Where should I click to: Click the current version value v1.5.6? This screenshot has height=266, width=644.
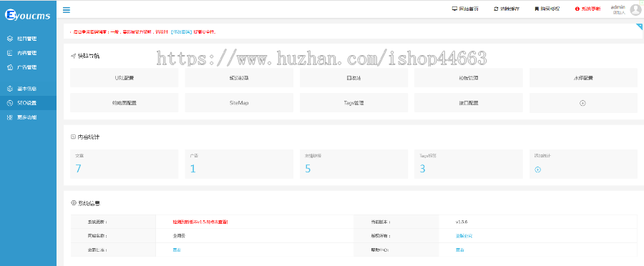[x=462, y=222]
